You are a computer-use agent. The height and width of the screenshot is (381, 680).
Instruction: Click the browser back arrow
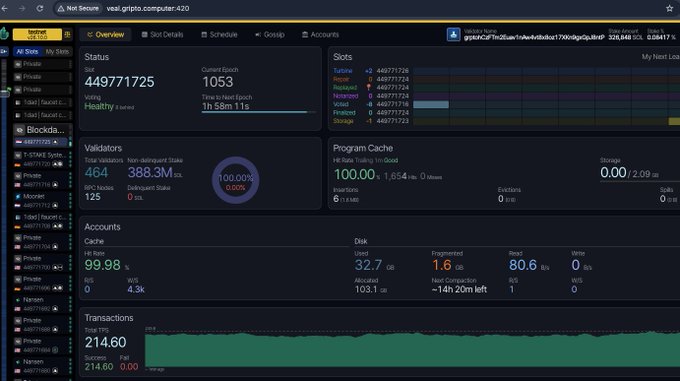coord(4,8)
